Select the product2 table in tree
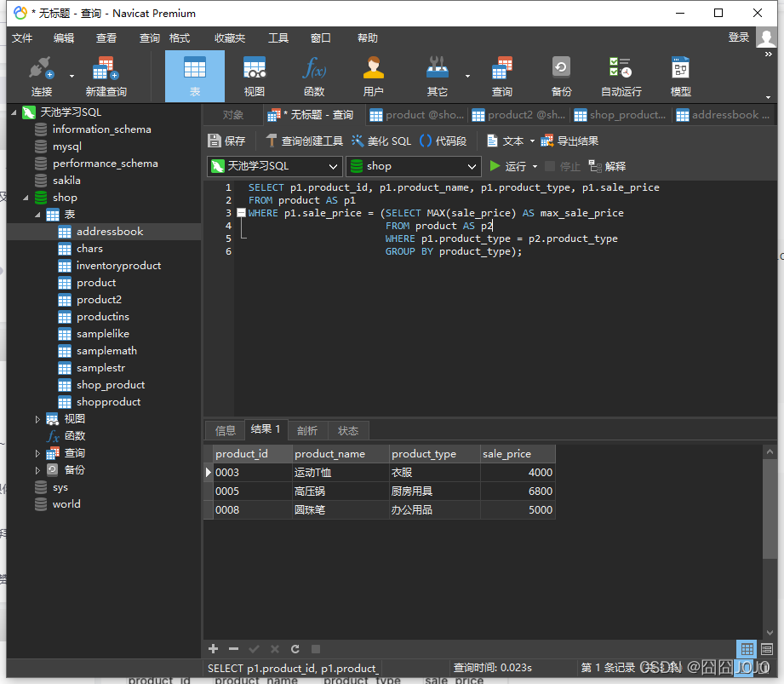Screen dimensions: 784x684 pyautogui.click(x=99, y=300)
